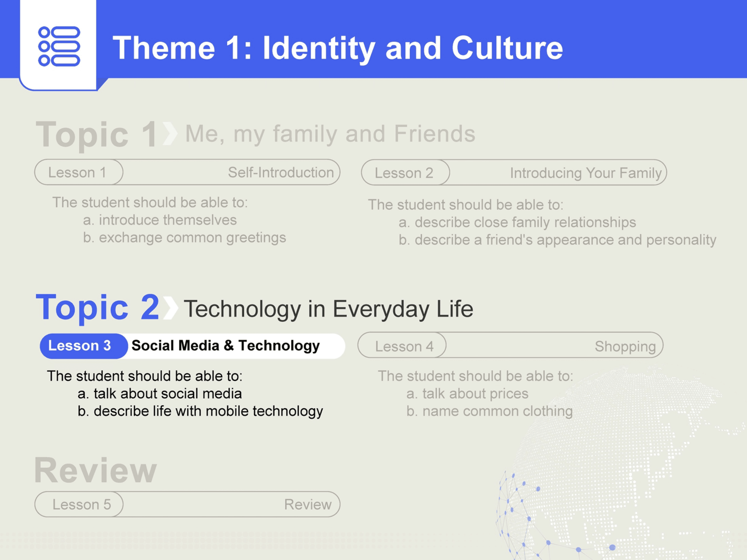Click the chevron arrow after Topic 2
This screenshot has width=747, height=560.
(170, 308)
